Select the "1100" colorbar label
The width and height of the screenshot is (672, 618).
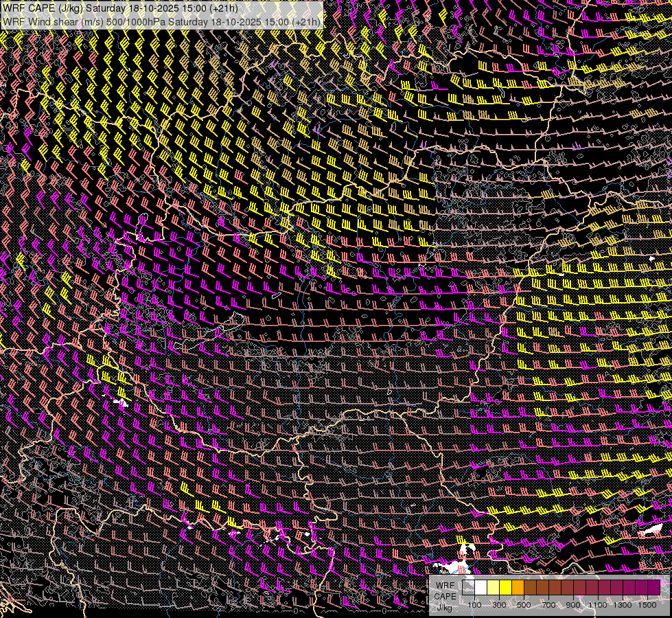(x=598, y=605)
